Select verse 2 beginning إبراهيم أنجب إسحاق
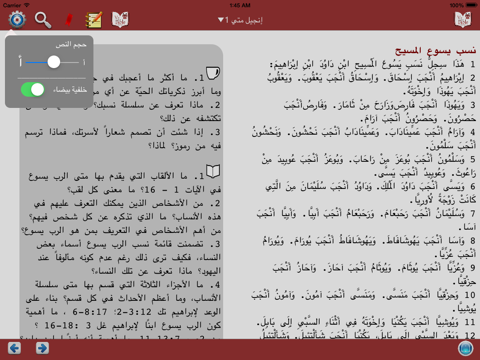 371,84
